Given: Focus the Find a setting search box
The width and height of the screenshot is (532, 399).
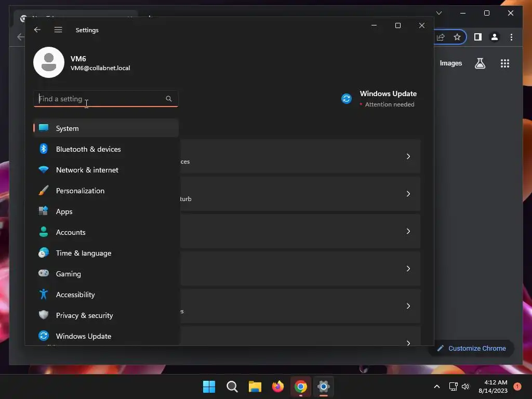Looking at the screenshot, I should click(x=106, y=99).
